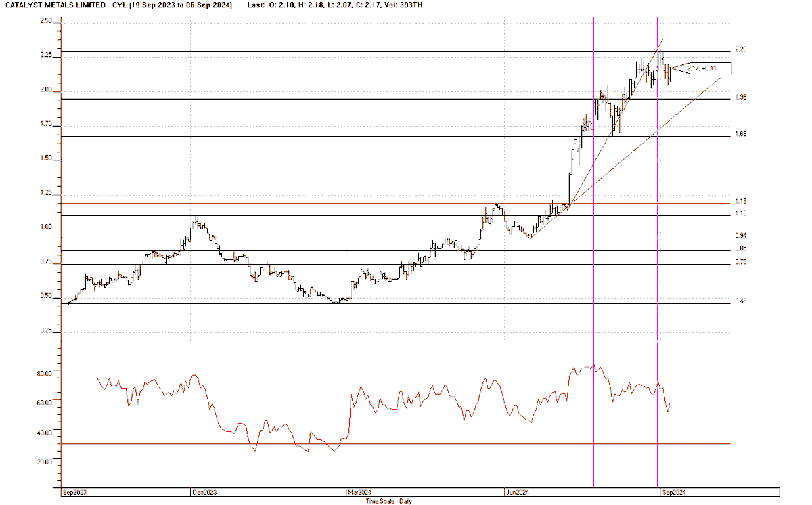812x505 pixels.
Task: Click the Time Scale - Daily label
Action: [x=388, y=502]
